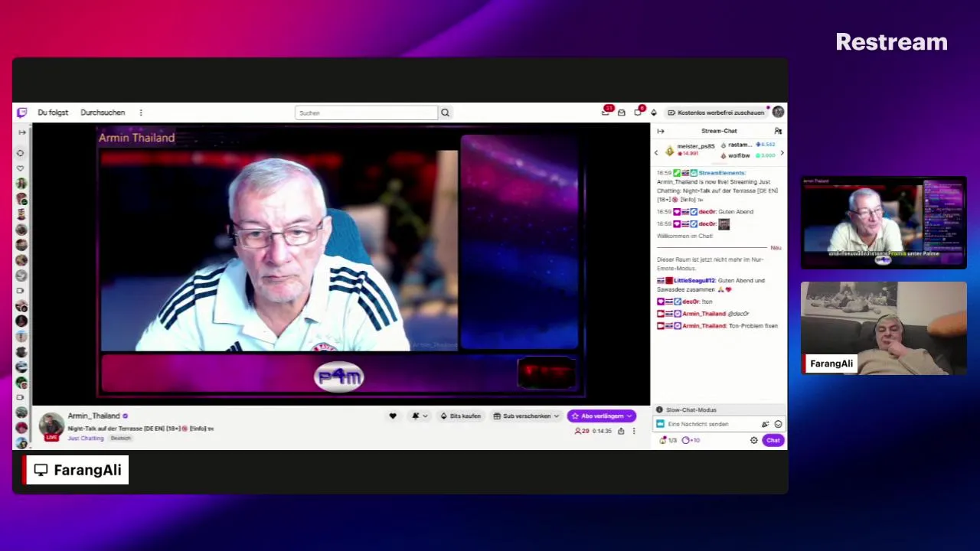Click the sidebar sort icon under expand arrow
Viewport: 980px width, 551px height.
[x=21, y=153]
